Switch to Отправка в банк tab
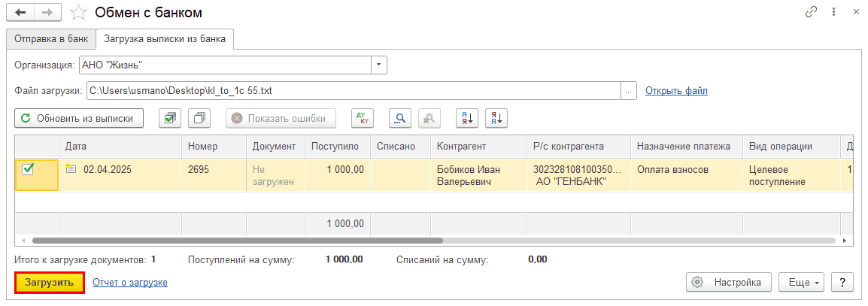The height and width of the screenshot is (306, 868). [x=51, y=38]
